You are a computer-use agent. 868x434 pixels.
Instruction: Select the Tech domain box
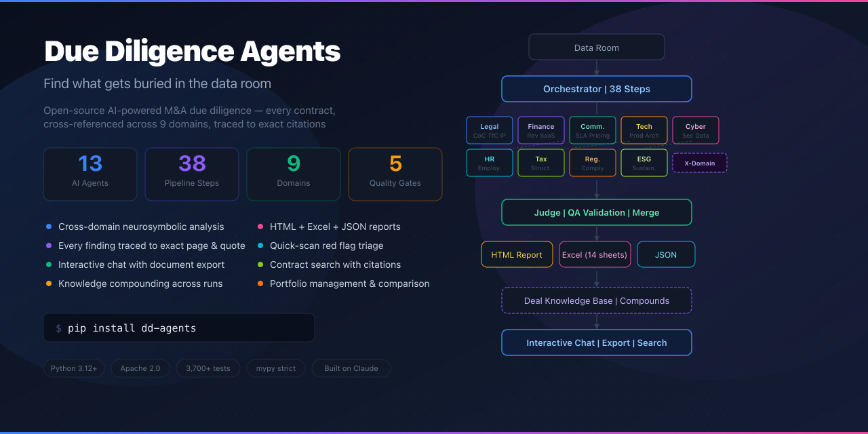[x=644, y=130]
